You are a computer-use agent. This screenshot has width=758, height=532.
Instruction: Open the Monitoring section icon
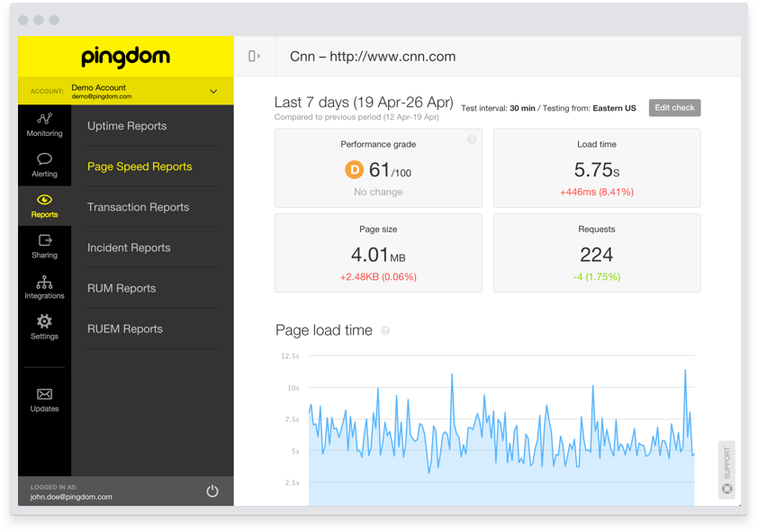(44, 119)
